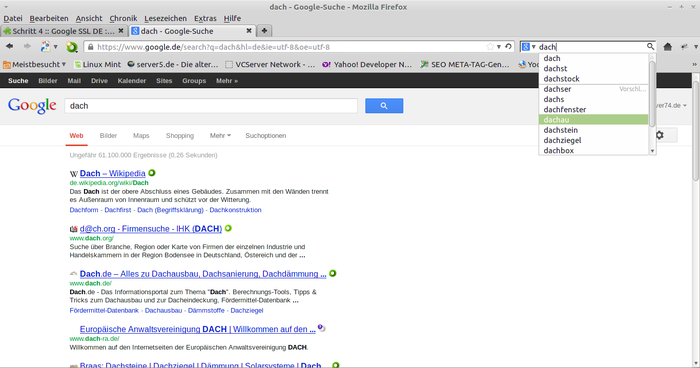Click Drive in the Google bar
700x368 pixels.
[x=99, y=81]
